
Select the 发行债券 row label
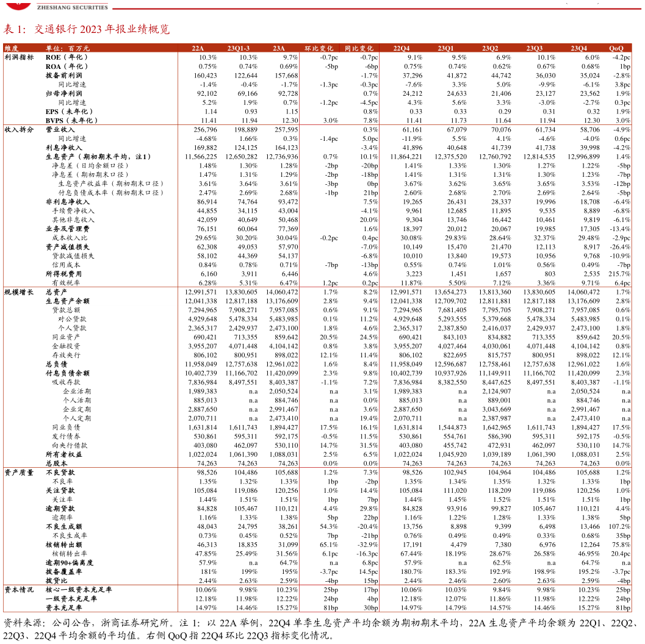point(66,437)
